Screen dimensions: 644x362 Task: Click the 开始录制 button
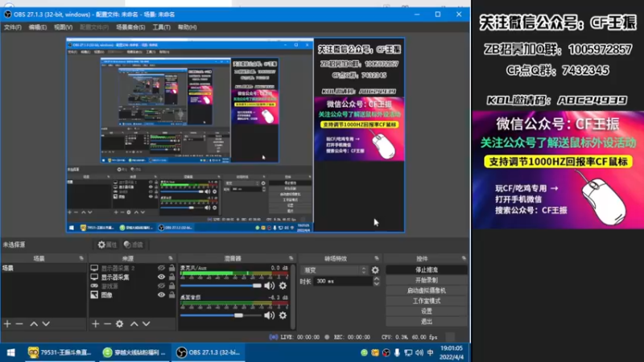[427, 280]
